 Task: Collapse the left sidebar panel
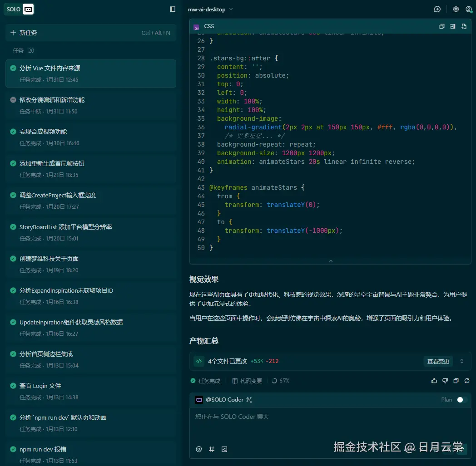pos(172,9)
